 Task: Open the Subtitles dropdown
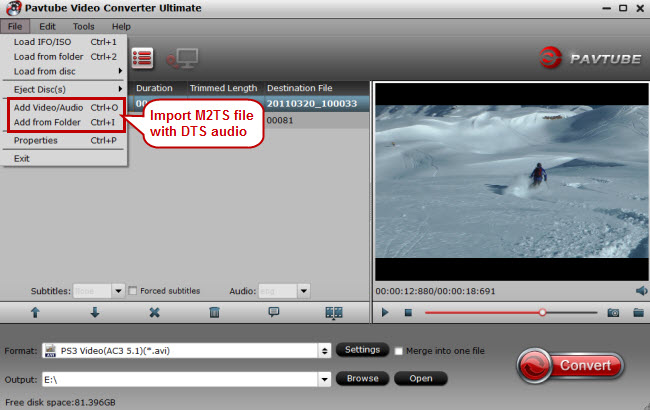tap(118, 291)
